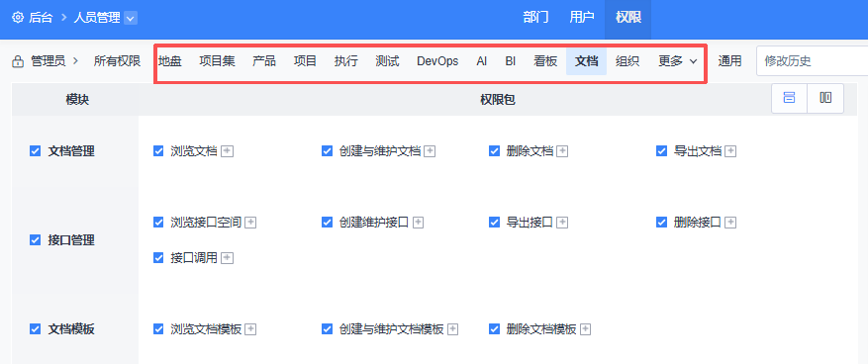Expand the plus icon next to 删除接口

pos(730,223)
